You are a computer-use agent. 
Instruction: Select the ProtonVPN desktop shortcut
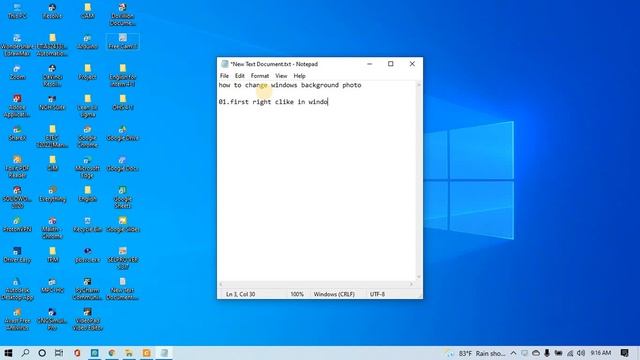coord(17,225)
